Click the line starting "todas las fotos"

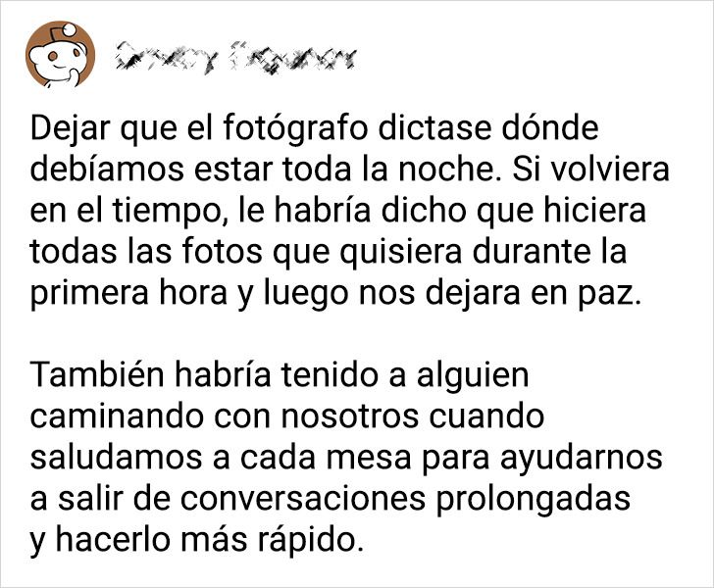pyautogui.click(x=328, y=253)
